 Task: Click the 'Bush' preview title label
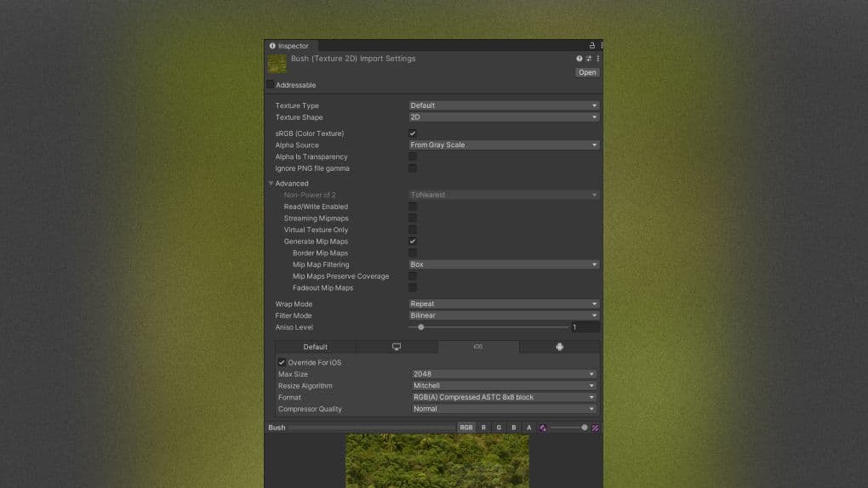point(277,428)
